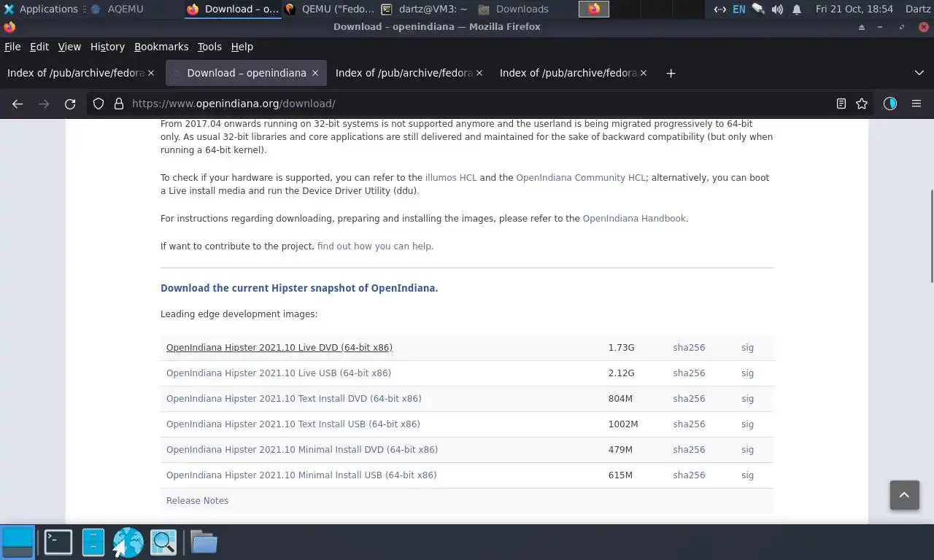Open the Firefox hamburger application menu

(x=916, y=104)
